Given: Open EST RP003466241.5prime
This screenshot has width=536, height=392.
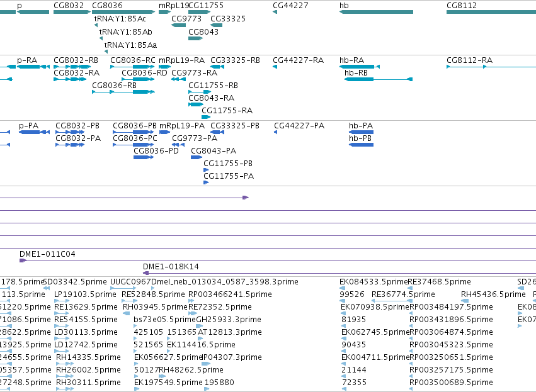Looking at the screenshot, I should click(230, 294).
